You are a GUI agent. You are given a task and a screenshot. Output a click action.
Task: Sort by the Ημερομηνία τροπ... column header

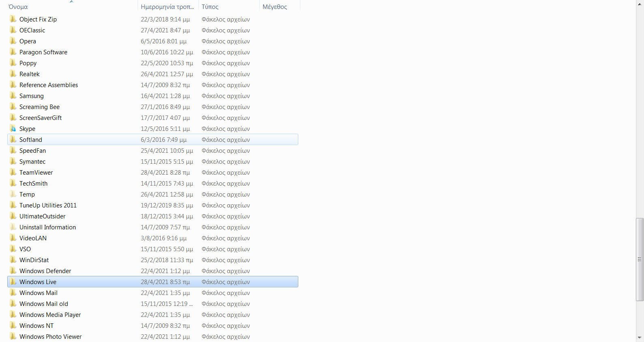168,6
